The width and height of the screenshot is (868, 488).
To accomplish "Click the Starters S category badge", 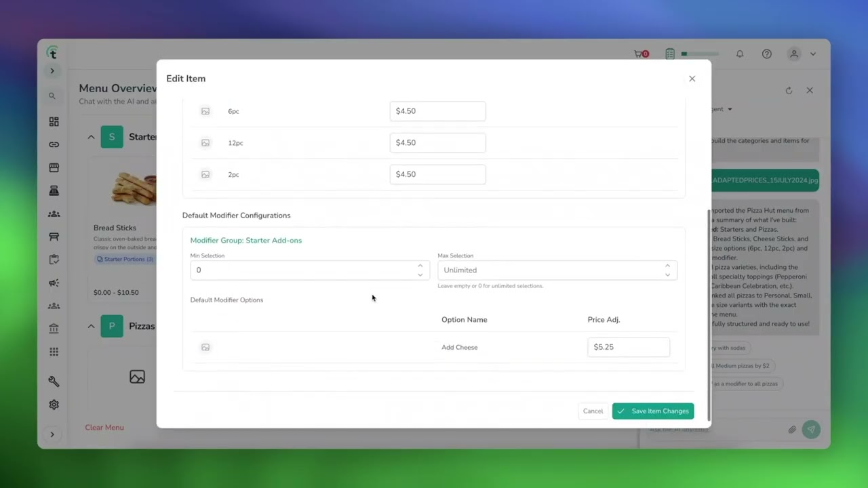I will point(112,137).
